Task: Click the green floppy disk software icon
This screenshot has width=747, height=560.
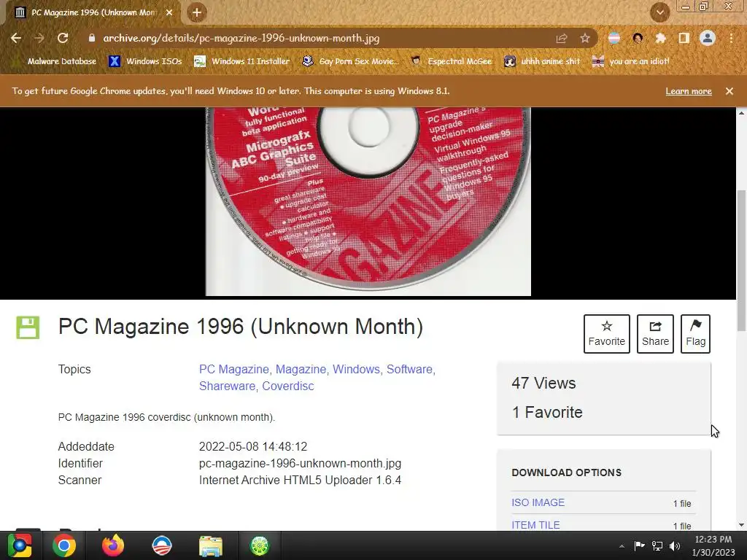Action: click(28, 327)
